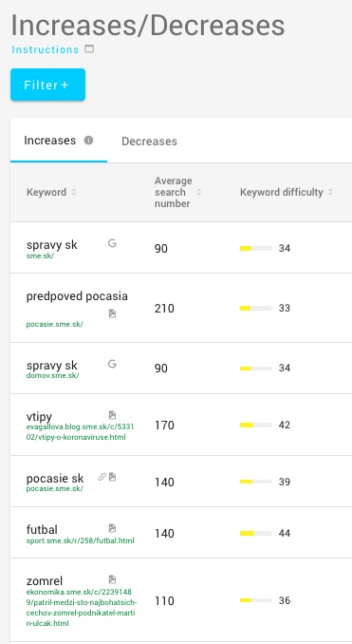Switch to the Decreases tab
The image size is (352, 644).
point(149,142)
